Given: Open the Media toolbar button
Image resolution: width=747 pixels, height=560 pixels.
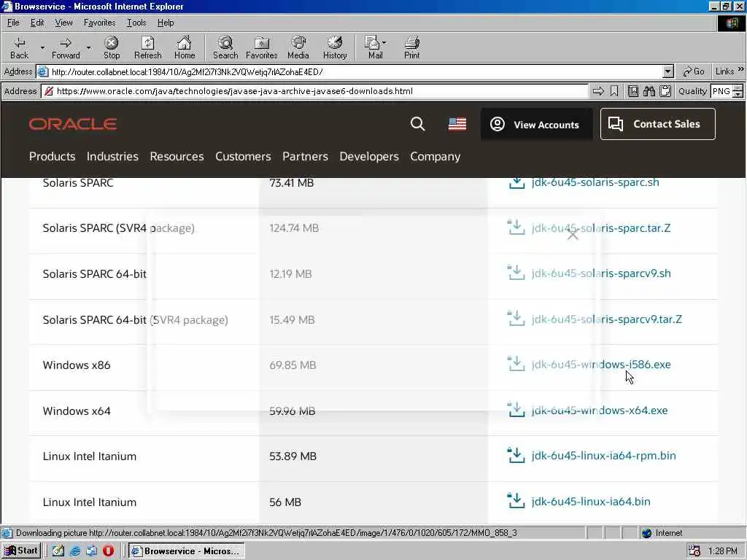Looking at the screenshot, I should point(298,47).
